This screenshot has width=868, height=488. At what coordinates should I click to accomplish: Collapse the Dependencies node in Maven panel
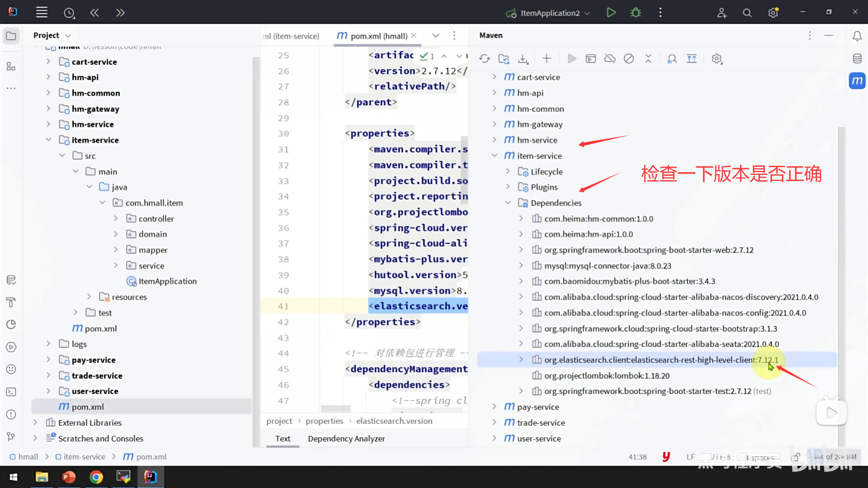pyautogui.click(x=508, y=203)
